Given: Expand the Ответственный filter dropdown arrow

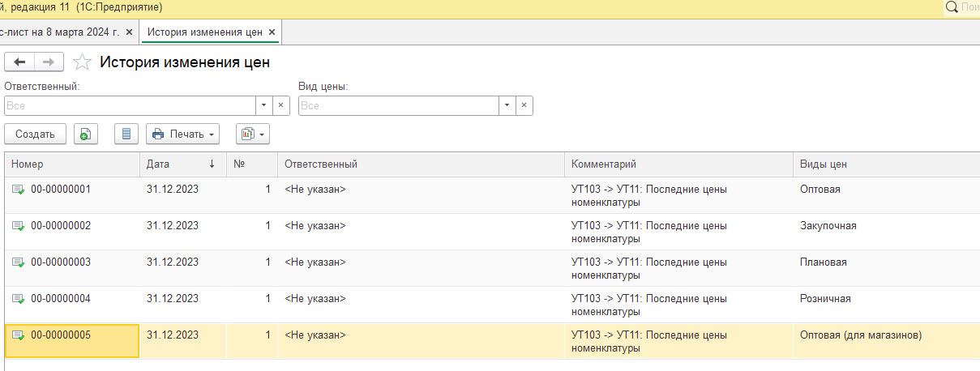Looking at the screenshot, I should [x=264, y=106].
